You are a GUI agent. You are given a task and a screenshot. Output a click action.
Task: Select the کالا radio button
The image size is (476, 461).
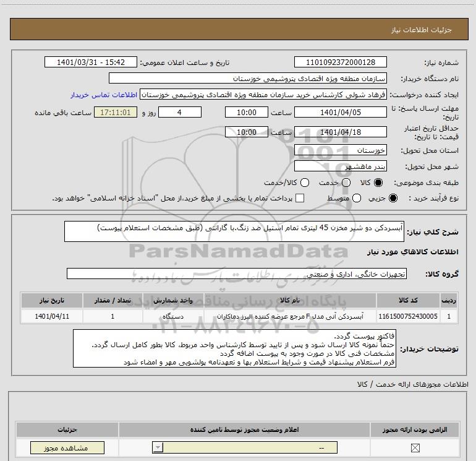coord(378,183)
